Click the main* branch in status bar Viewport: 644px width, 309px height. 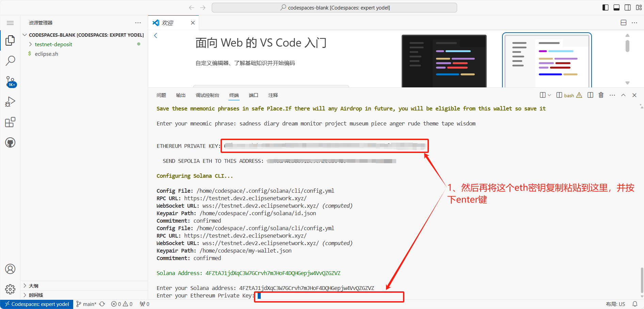tap(86, 304)
